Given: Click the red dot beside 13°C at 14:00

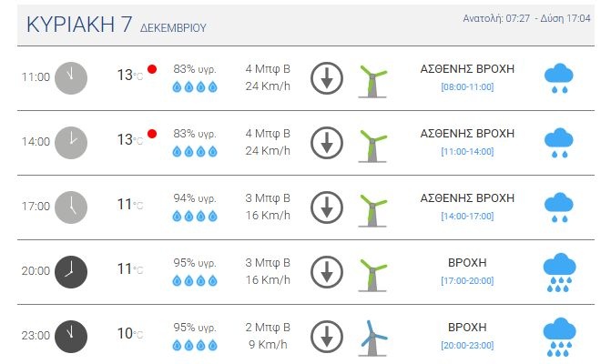Looking at the screenshot, I should click(152, 134).
